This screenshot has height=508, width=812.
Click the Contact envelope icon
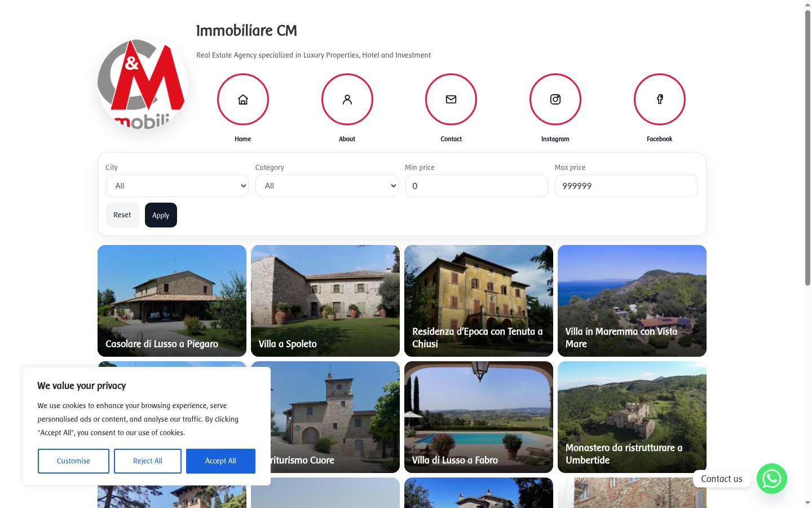[451, 99]
